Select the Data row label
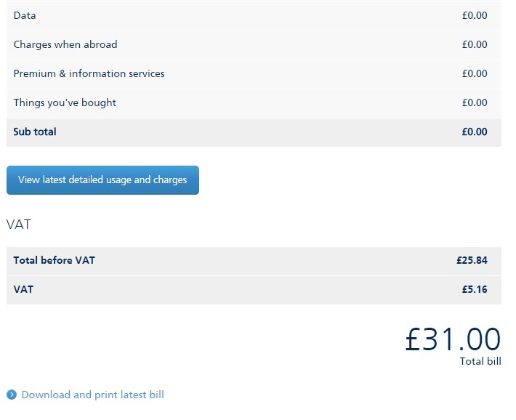The height and width of the screenshot is (420, 516). pyautogui.click(x=25, y=15)
